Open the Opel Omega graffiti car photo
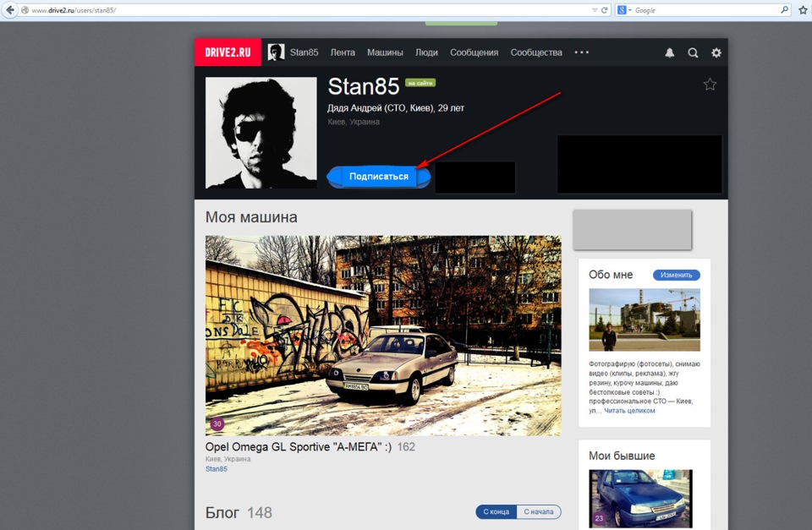This screenshot has height=530, width=812. pos(383,336)
